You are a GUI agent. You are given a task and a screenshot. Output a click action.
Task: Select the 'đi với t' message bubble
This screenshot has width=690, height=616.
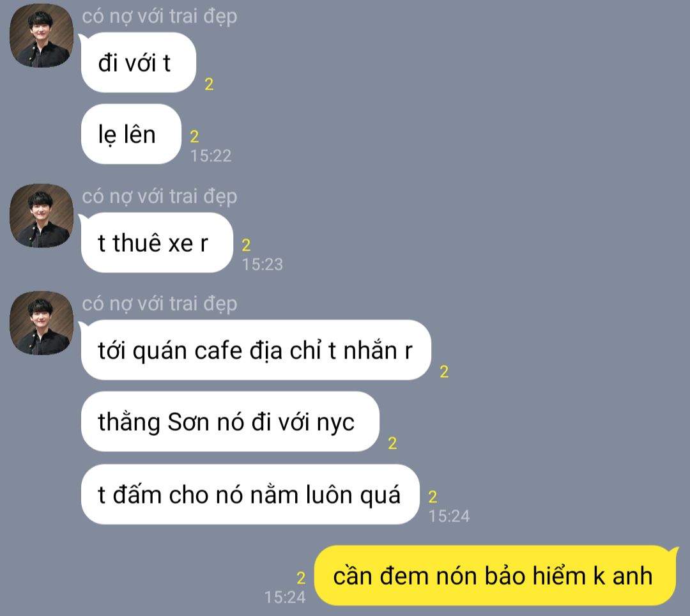138,63
